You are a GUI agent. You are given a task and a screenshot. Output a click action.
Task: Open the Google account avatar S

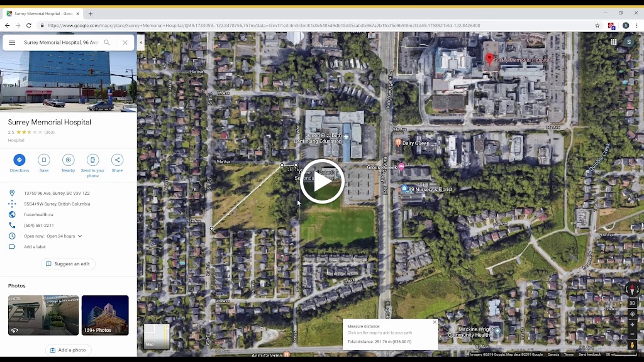coord(628,42)
